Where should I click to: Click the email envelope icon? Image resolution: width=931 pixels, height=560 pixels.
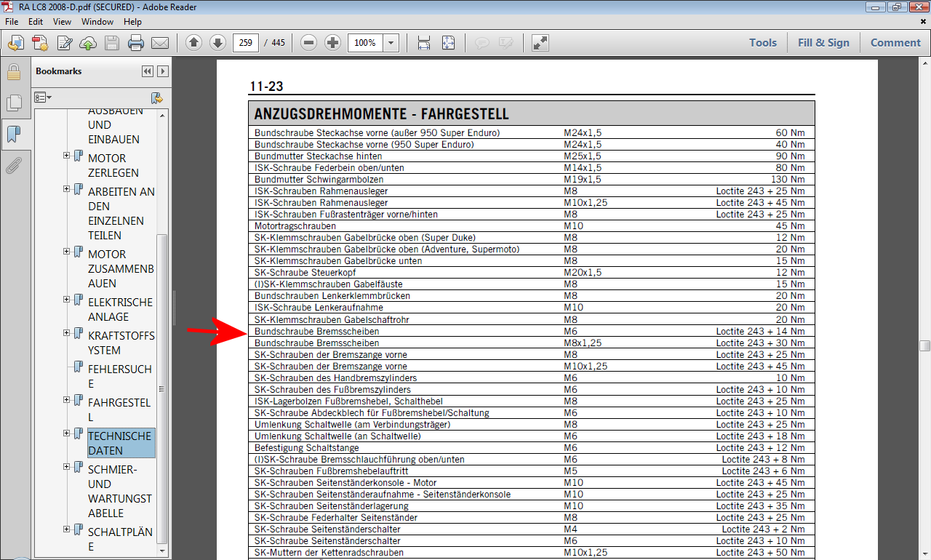(x=159, y=43)
